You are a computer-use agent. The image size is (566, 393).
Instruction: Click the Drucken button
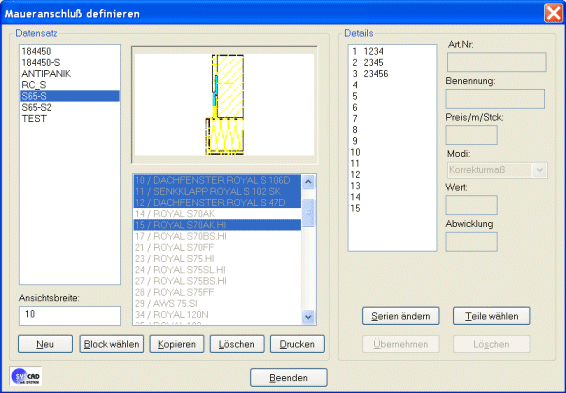click(297, 344)
